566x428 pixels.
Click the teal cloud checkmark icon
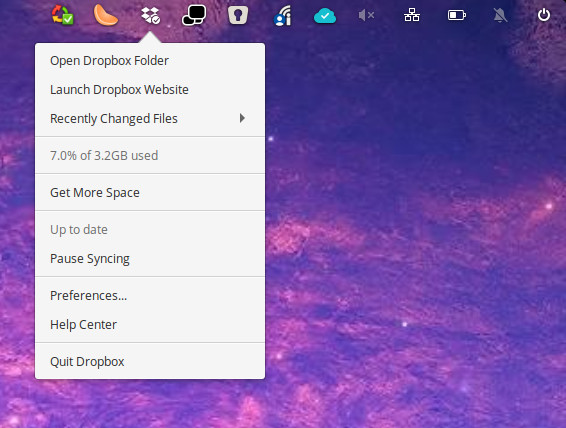click(x=325, y=16)
